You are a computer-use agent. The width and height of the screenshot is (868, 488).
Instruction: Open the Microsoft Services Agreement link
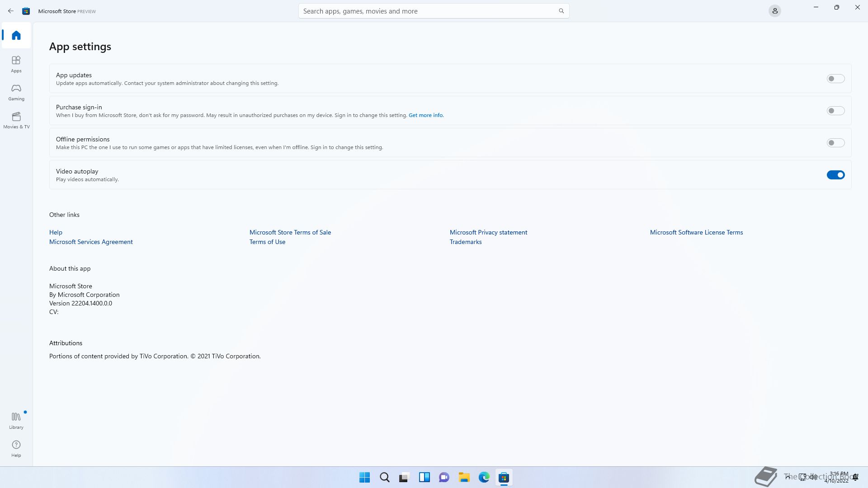click(x=91, y=242)
